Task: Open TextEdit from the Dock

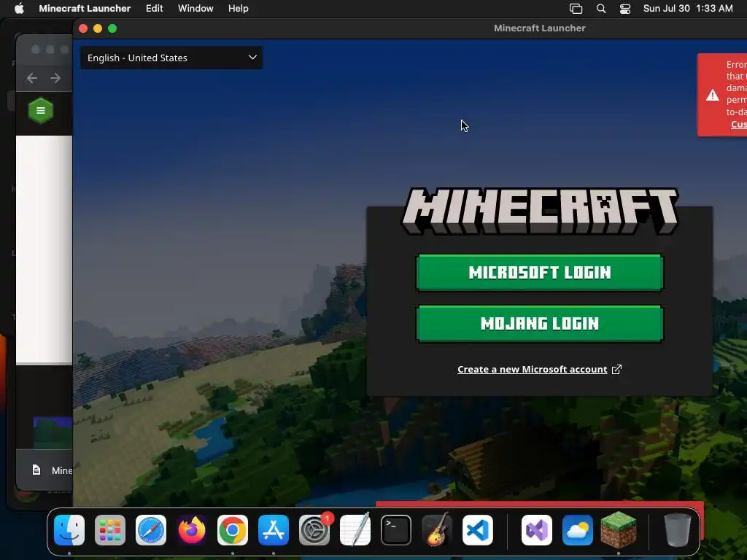Action: pos(355,529)
